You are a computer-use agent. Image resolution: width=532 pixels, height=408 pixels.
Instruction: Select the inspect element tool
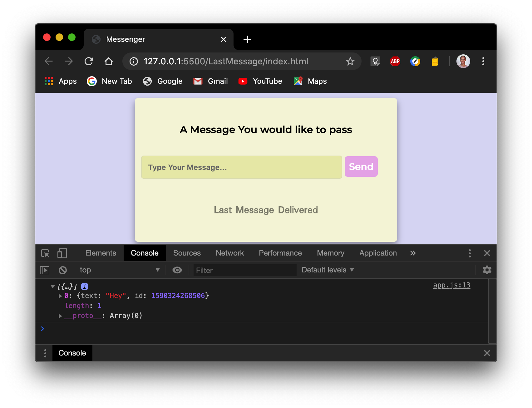pos(45,253)
